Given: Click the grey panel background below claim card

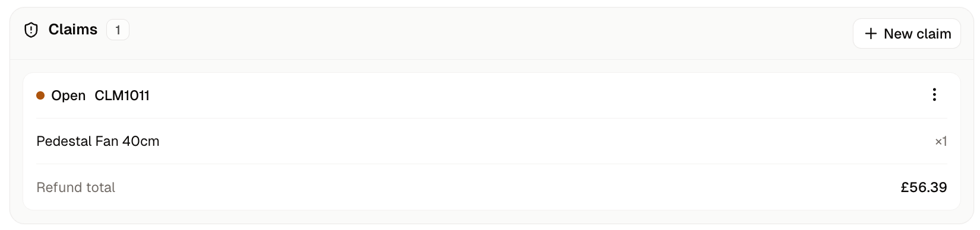Looking at the screenshot, I should tap(492, 216).
